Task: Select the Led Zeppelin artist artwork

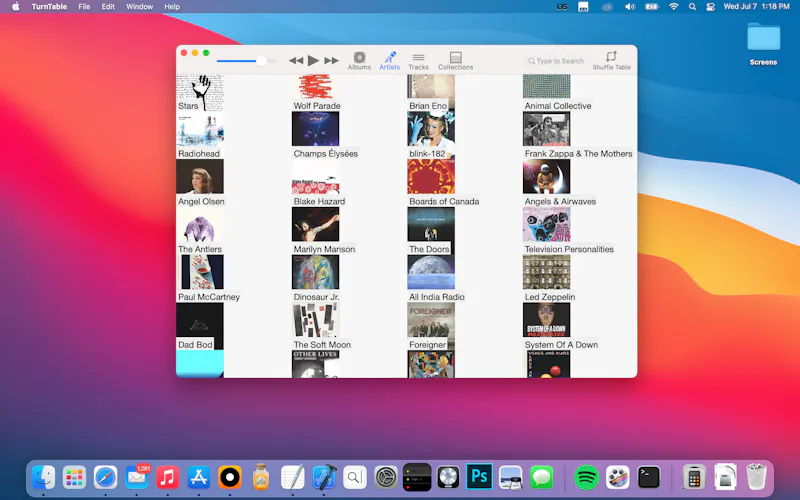Action: pyautogui.click(x=546, y=272)
